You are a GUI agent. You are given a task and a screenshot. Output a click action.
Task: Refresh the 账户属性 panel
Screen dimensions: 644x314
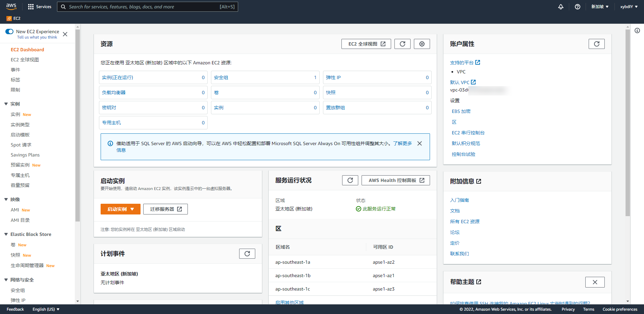597,44
